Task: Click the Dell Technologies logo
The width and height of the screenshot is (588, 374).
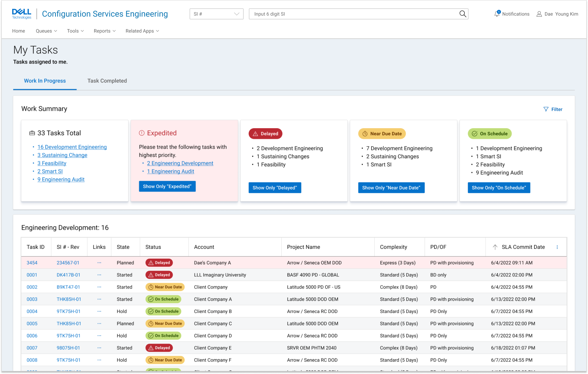Action: click(x=22, y=14)
